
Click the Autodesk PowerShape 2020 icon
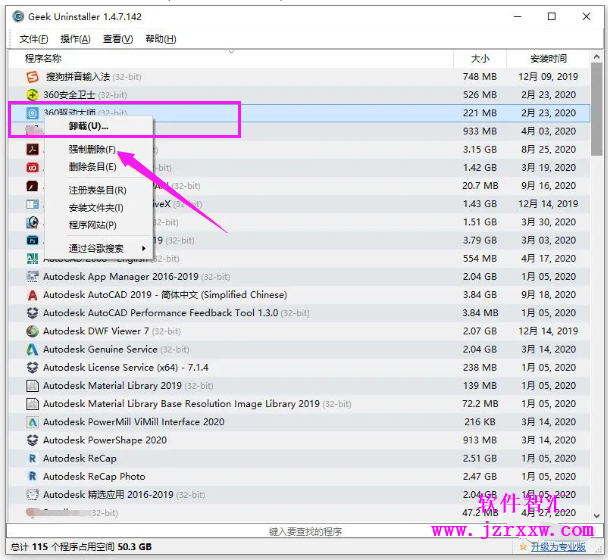[32, 440]
